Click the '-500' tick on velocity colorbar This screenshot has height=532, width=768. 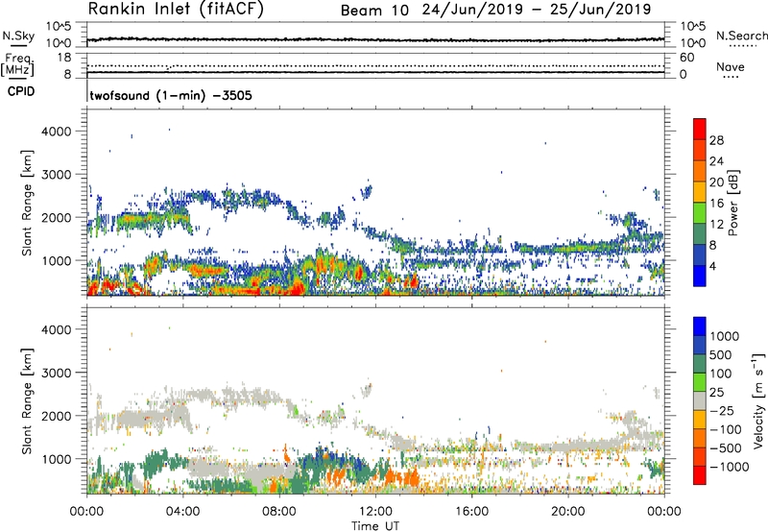(x=726, y=448)
